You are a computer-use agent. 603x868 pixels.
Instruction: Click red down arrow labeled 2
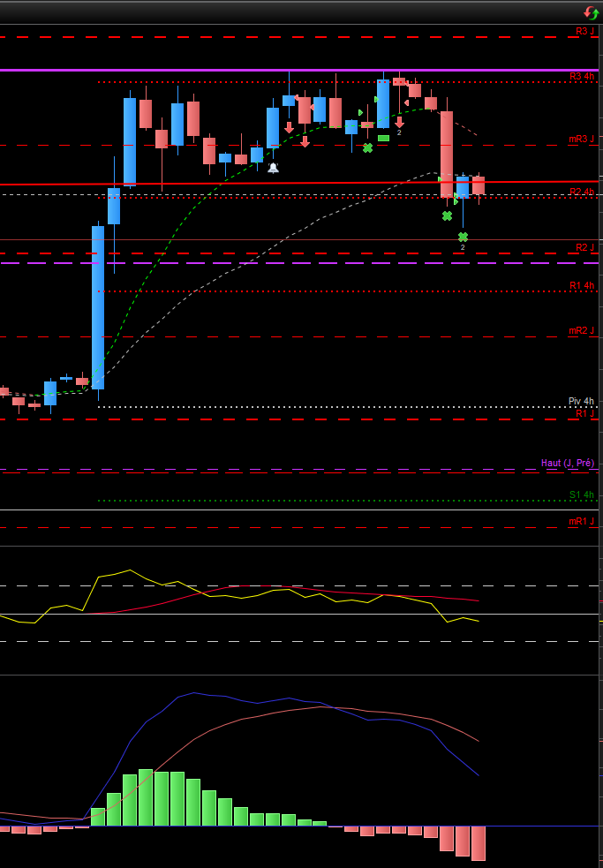[x=399, y=123]
